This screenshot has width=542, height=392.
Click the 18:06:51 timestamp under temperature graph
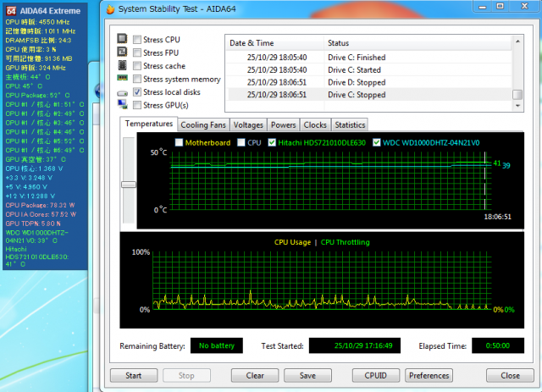(x=497, y=217)
